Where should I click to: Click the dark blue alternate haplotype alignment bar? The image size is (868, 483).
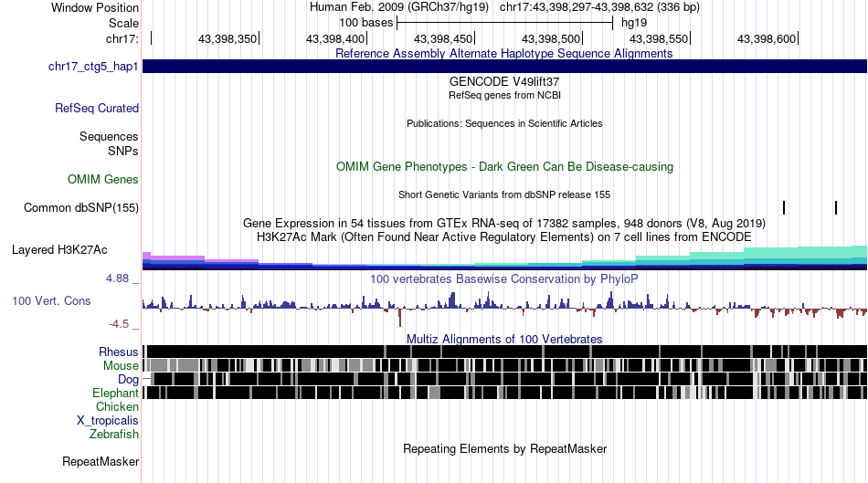point(504,67)
